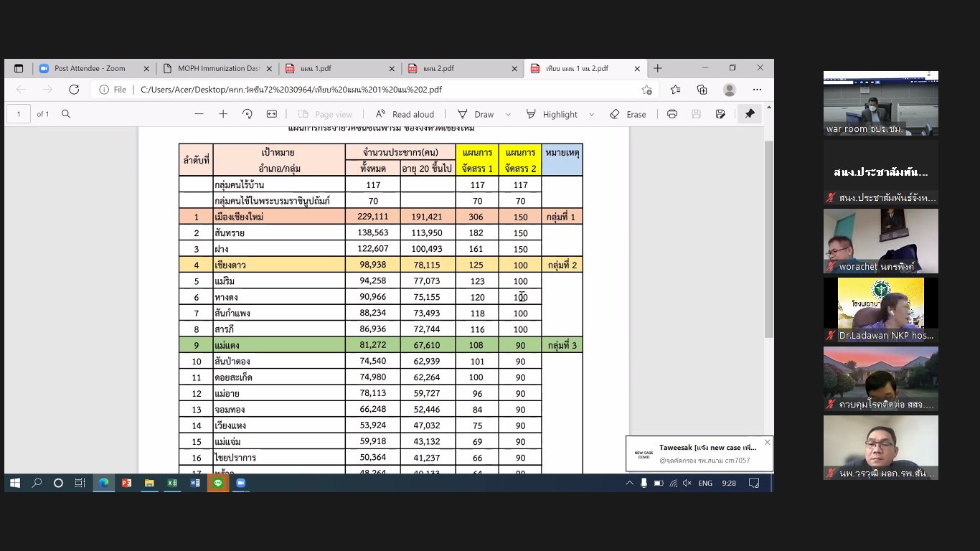This screenshot has width=980, height=551.
Task: Switch to the Post Attendee - Zoom tab
Action: (90, 68)
